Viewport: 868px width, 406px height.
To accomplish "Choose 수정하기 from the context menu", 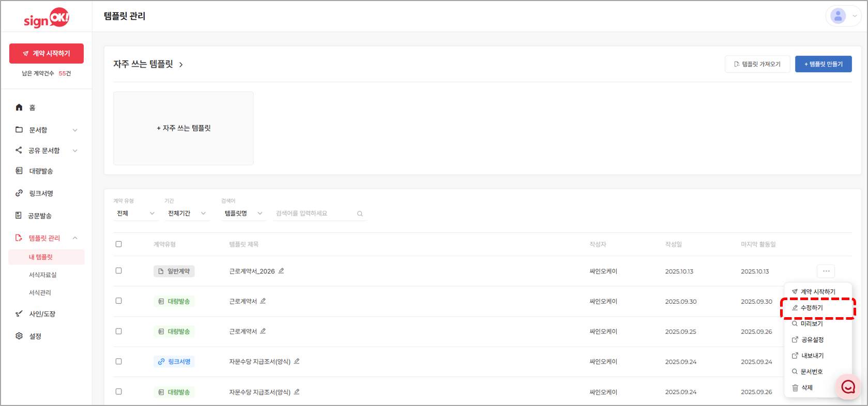I will [812, 308].
